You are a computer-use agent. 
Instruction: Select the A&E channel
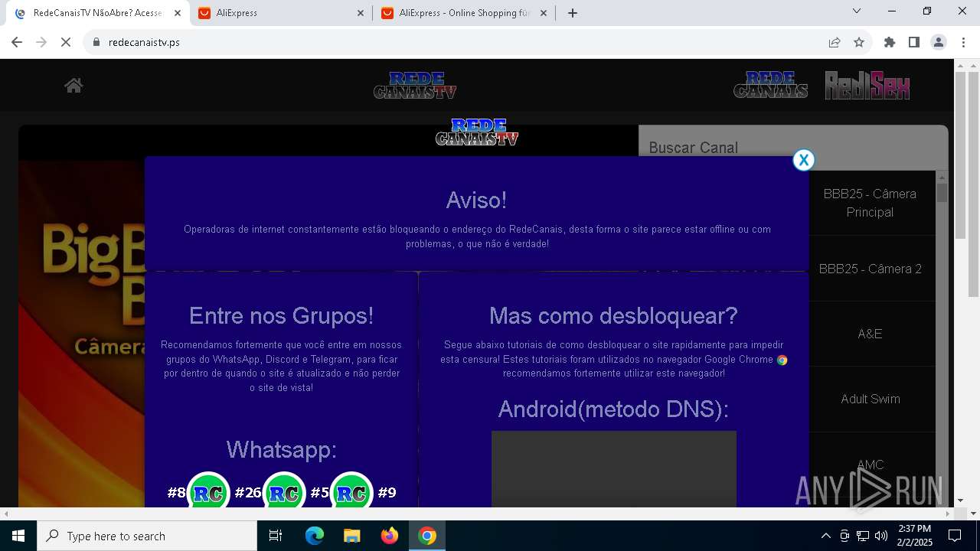(870, 334)
